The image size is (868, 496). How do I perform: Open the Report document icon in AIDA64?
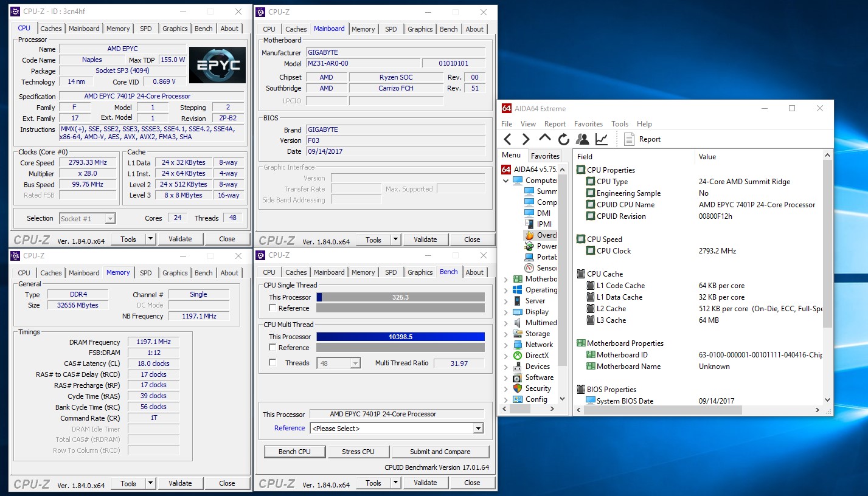[629, 139]
